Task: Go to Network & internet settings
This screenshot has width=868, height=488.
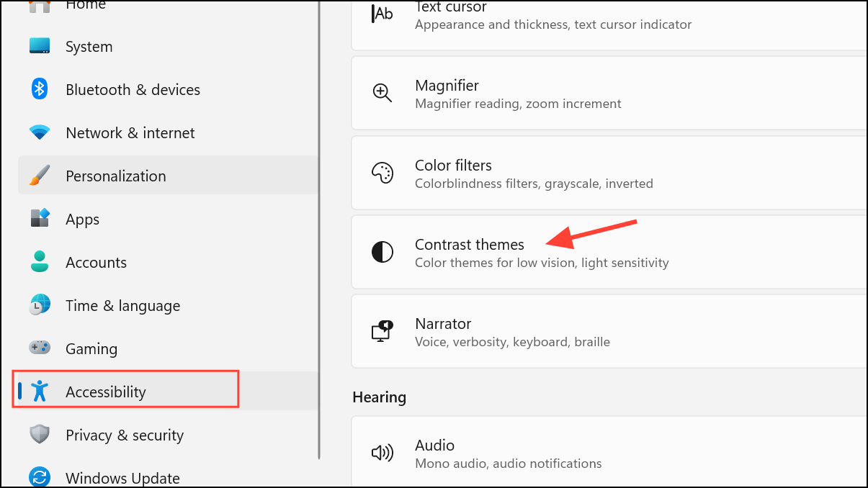Action: [x=130, y=132]
